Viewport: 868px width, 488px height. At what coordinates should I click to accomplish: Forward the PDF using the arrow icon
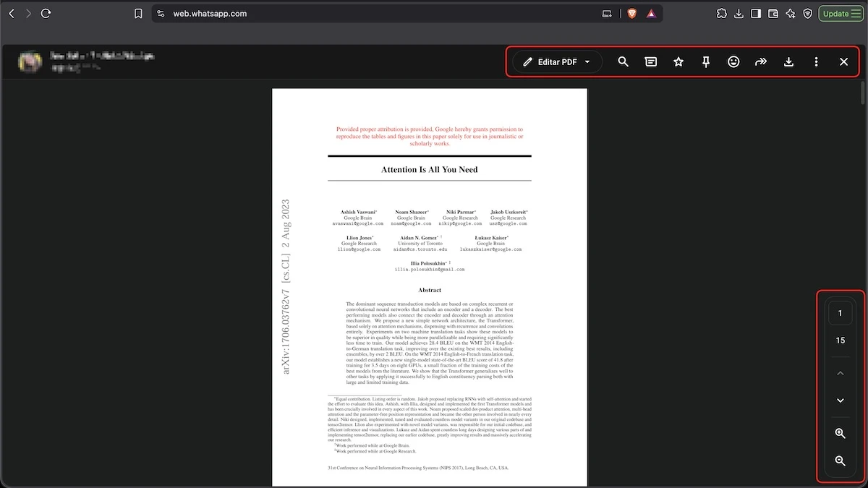(x=761, y=62)
